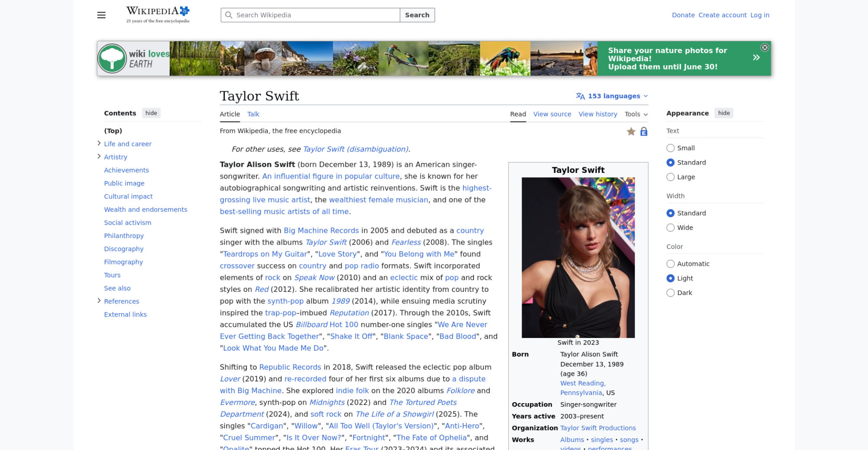Go to Discography section
The height and width of the screenshot is (450, 868).
[x=124, y=249]
